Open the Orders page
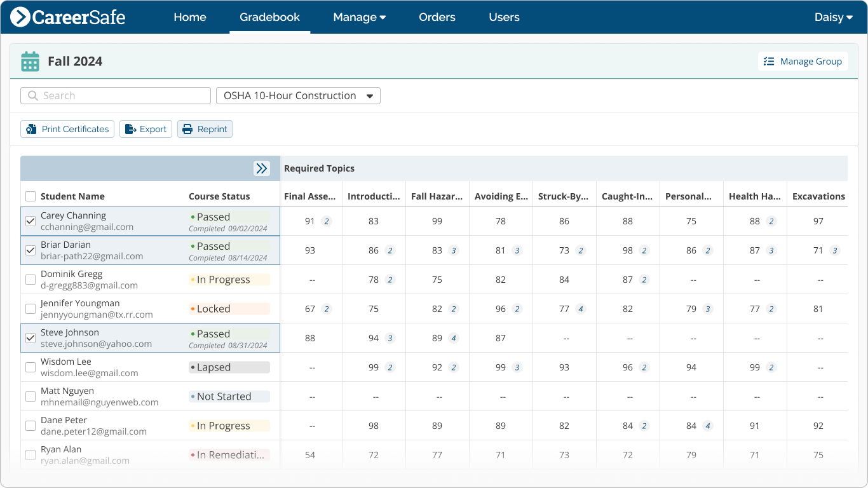Image resolution: width=868 pixels, height=488 pixels. point(437,17)
